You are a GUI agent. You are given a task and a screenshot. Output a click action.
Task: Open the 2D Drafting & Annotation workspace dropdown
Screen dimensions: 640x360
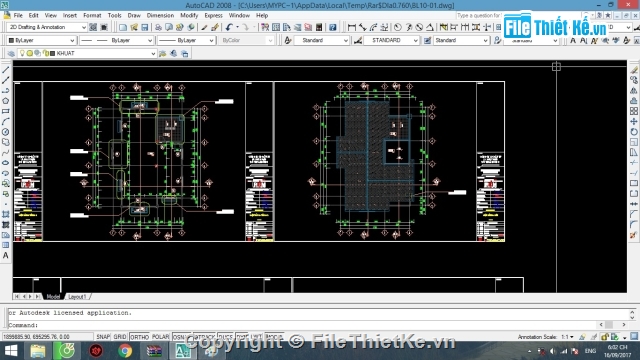(x=47, y=27)
